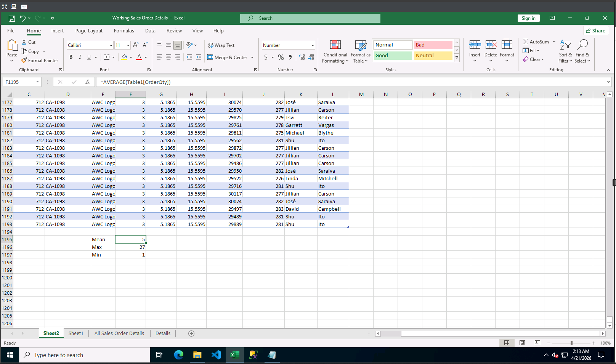
Task: Click the Format Painter icon
Action: point(24,60)
